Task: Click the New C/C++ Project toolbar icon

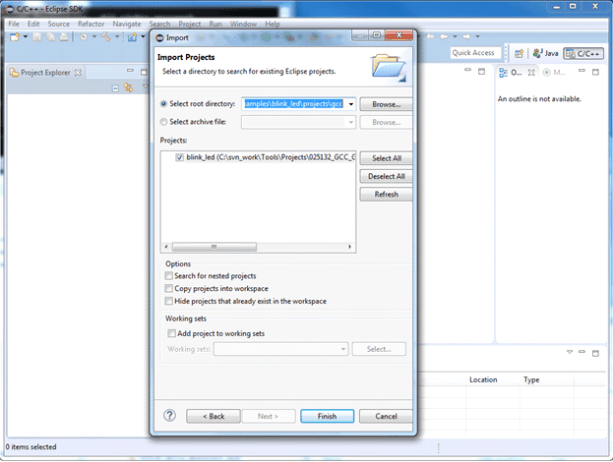Action: (133, 37)
